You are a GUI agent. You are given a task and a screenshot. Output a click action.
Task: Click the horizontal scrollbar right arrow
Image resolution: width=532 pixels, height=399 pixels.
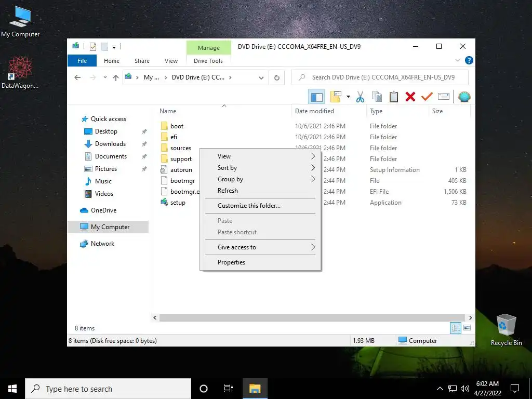point(470,317)
